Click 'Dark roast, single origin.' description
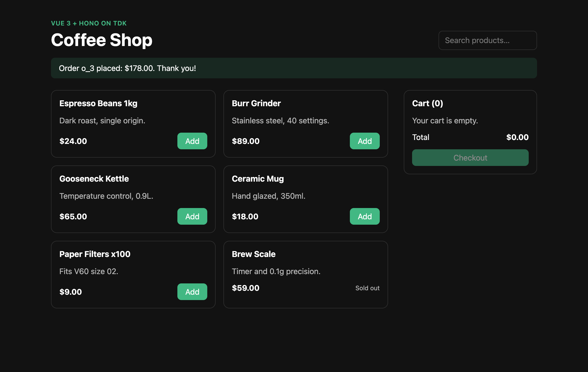Screen dimensions: 588x372 tap(102, 121)
